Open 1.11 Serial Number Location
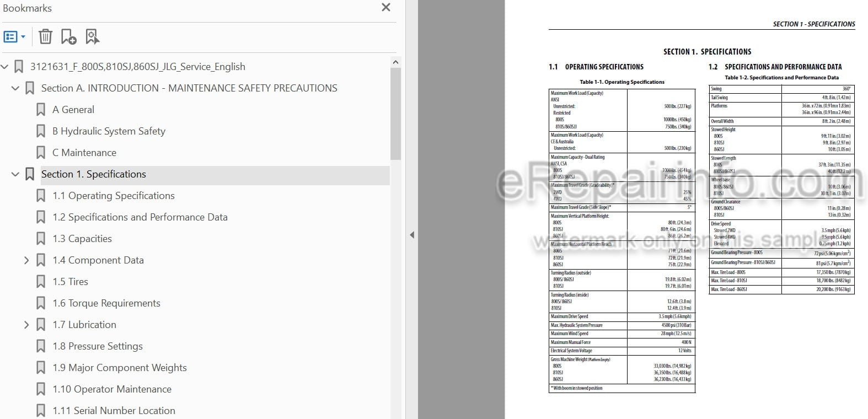 click(114, 411)
